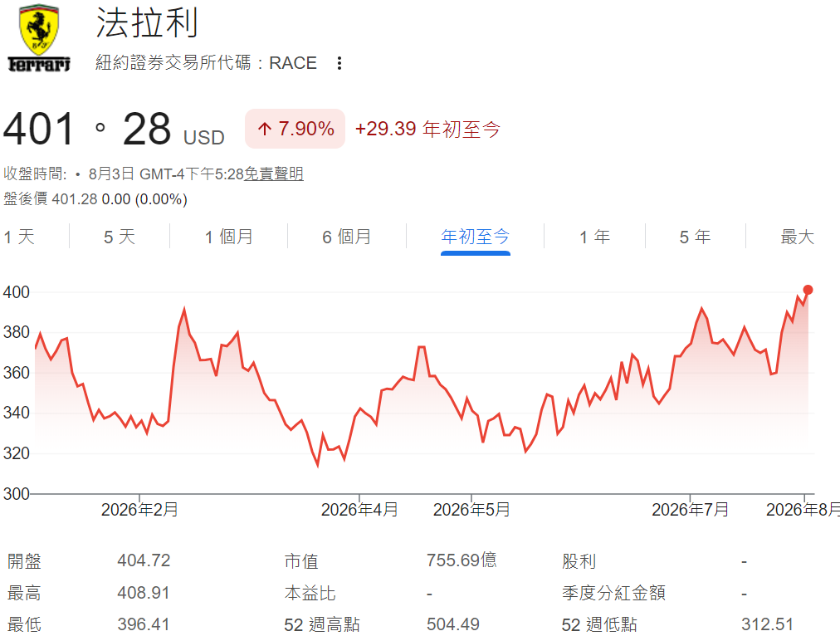The image size is (840, 636).
Task: Click the 開盤 value 404.72
Action: pyautogui.click(x=144, y=560)
